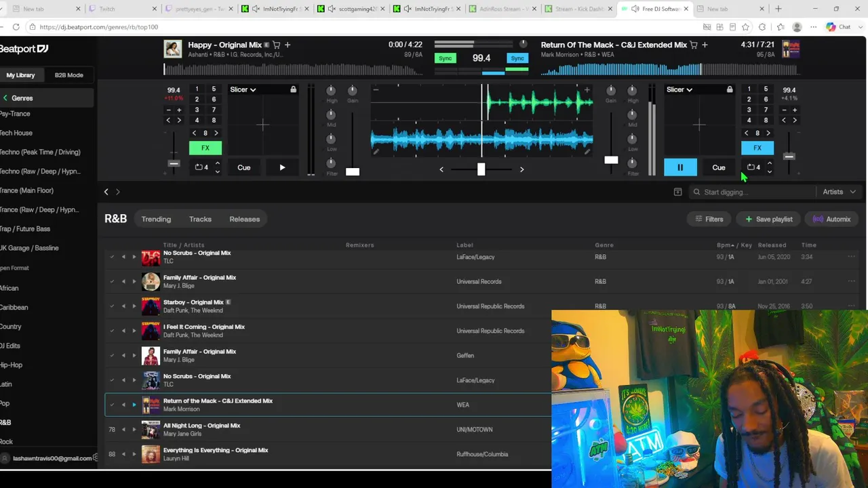This screenshot has width=868, height=488.
Task: Load Everything Is Everything to left deck
Action: 123,454
